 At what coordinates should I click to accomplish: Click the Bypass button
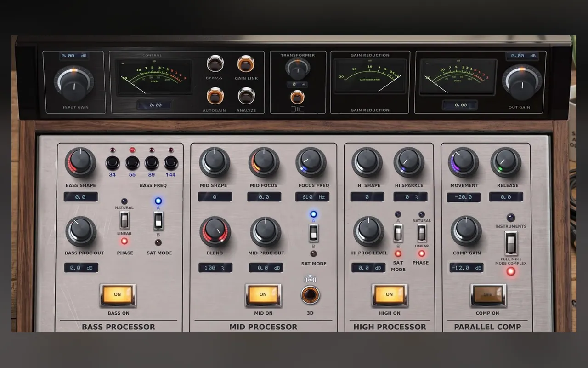coord(214,64)
